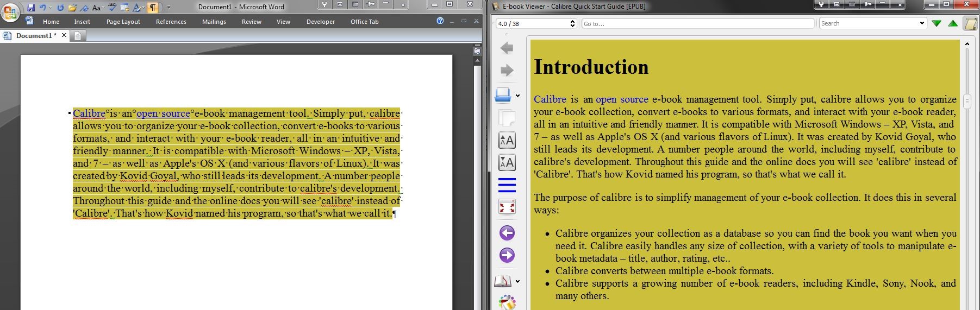The height and width of the screenshot is (310, 980).
Task: Click the 'Calibre' hyperlink in Word document
Action: (89, 113)
